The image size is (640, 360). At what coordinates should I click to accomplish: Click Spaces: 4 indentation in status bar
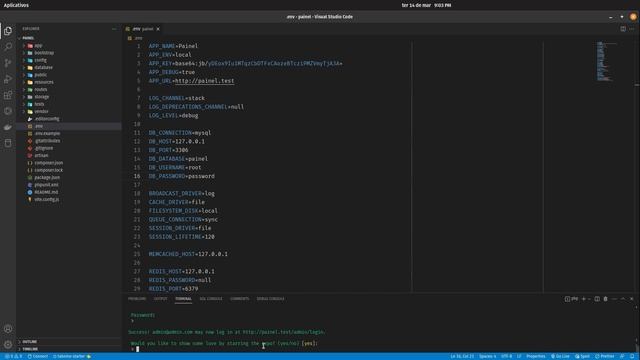(487, 356)
